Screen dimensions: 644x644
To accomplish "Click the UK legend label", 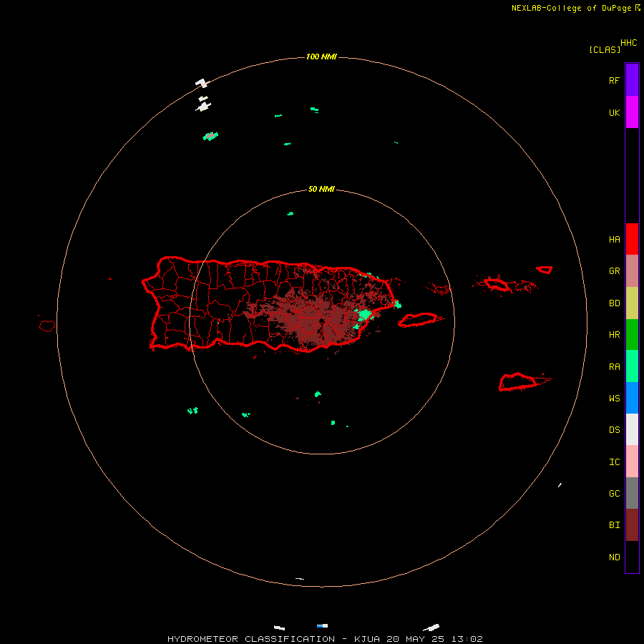I will click(614, 112).
